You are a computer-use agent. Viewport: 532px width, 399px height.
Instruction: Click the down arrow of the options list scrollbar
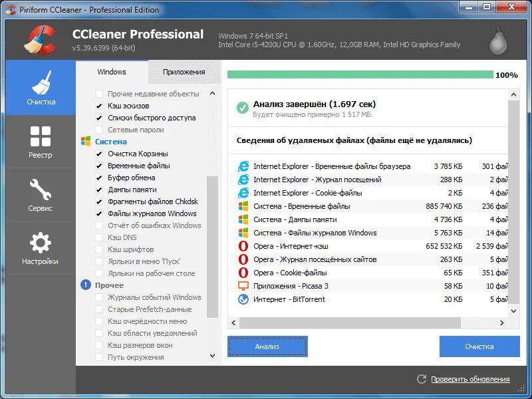tap(212, 356)
